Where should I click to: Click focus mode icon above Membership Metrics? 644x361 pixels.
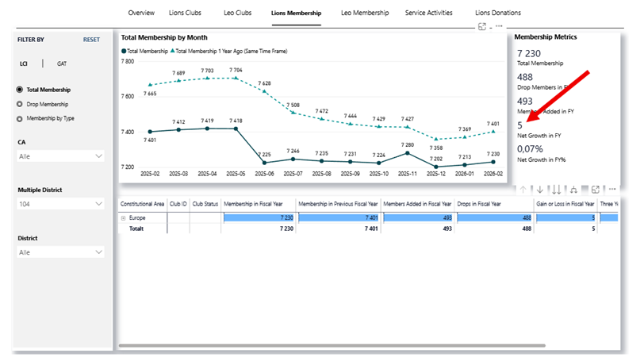(481, 26)
